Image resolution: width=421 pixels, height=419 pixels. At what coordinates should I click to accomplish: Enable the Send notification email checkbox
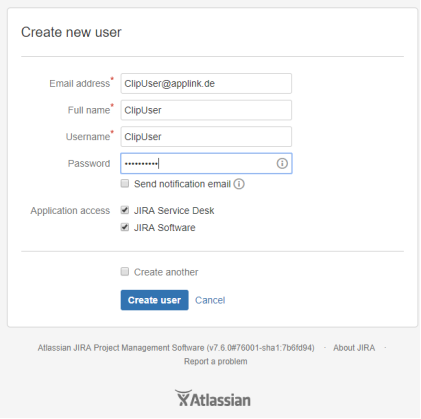tap(125, 183)
